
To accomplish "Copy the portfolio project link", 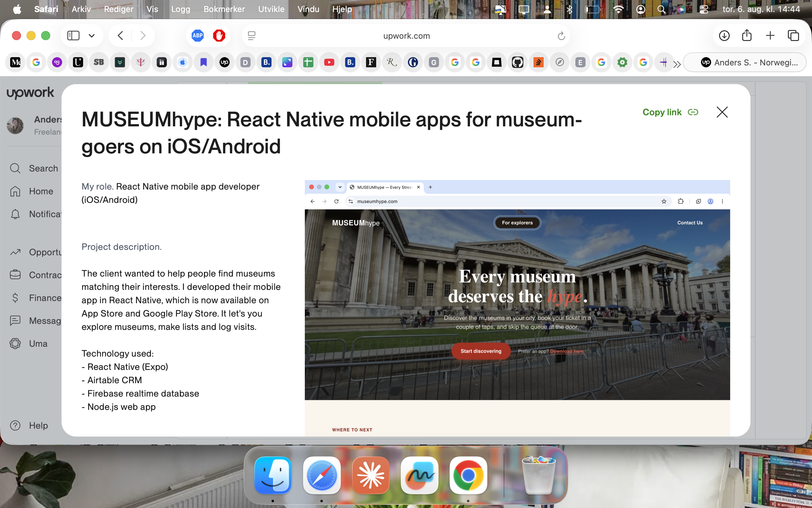I will click(x=670, y=112).
